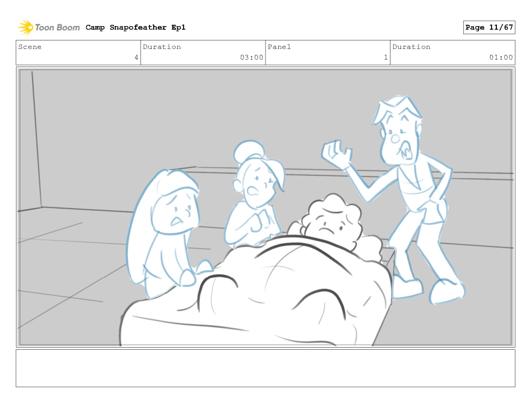This screenshot has height=411, width=532.
Task: Select the panel number 1 value
Action: [386, 57]
